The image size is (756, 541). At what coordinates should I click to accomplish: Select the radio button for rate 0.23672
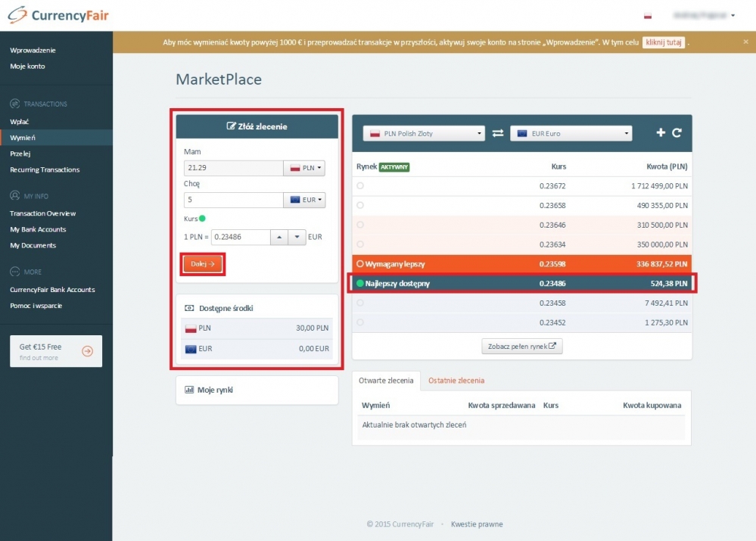[360, 185]
